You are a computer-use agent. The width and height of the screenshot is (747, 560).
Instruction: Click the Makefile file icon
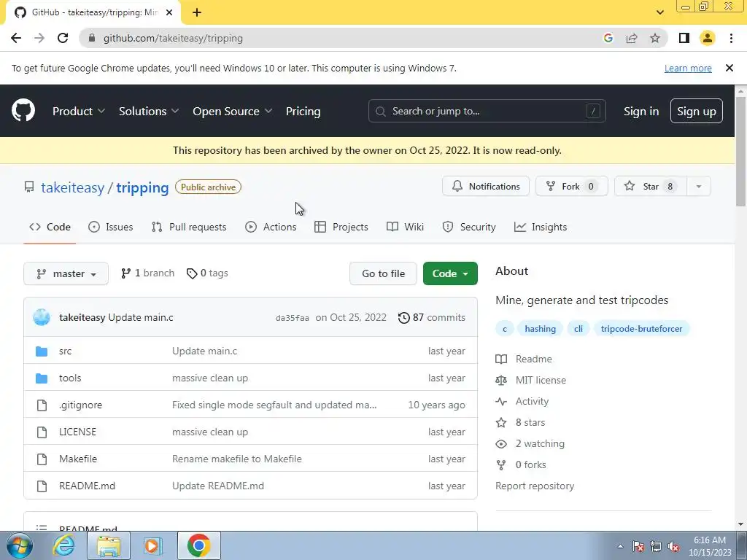pos(42,459)
